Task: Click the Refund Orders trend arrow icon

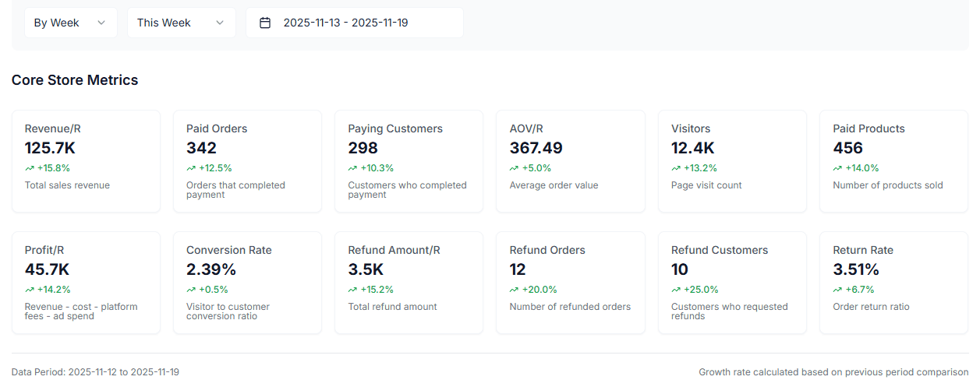Action: pyautogui.click(x=515, y=290)
